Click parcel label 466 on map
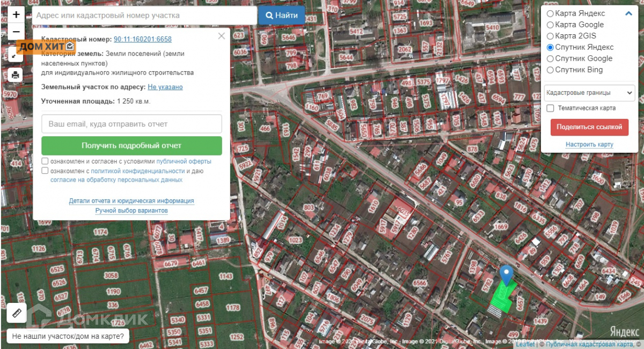This screenshot has height=349, width=644. (265, 129)
